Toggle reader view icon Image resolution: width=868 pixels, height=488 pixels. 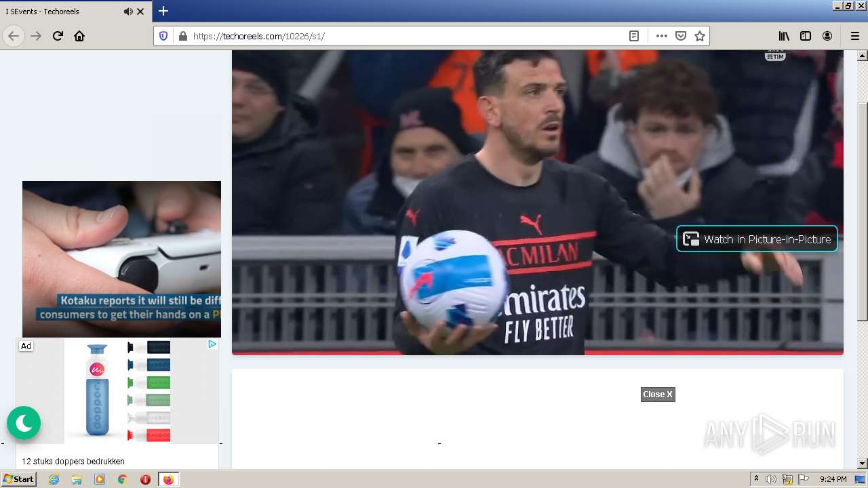(x=634, y=36)
